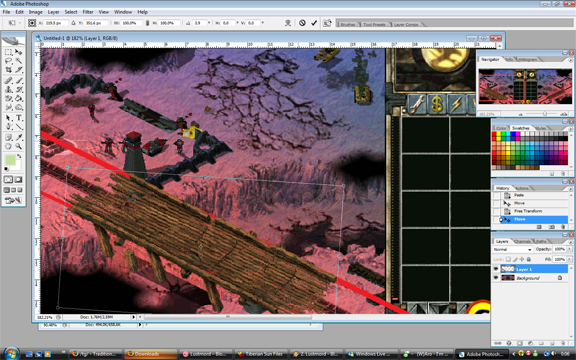Viewport: 576px width, 360px height.
Task: Open the Filter menu
Action: (x=88, y=12)
